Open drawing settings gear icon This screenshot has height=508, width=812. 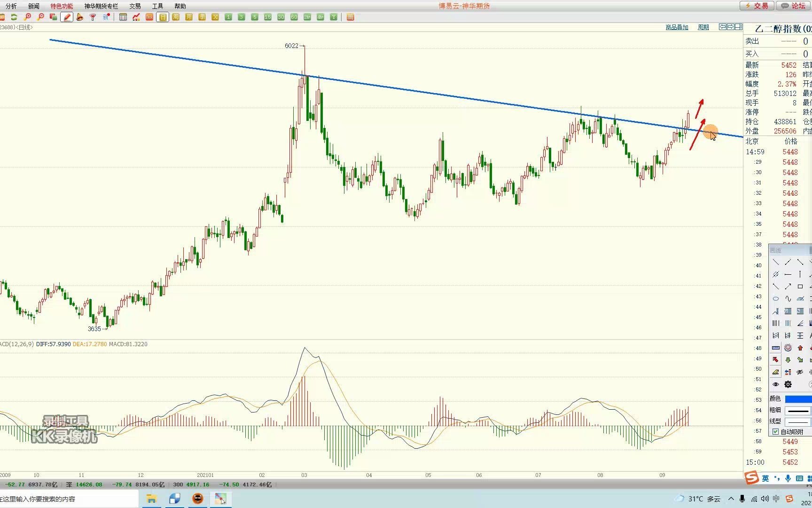click(x=788, y=384)
